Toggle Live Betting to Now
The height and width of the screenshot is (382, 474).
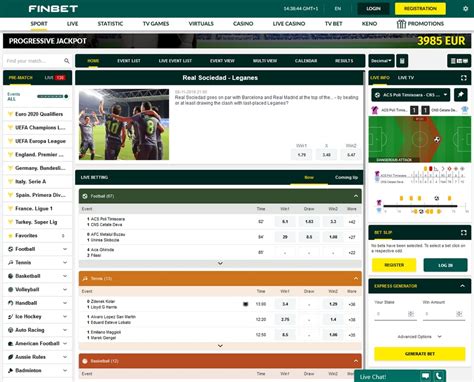(309, 177)
